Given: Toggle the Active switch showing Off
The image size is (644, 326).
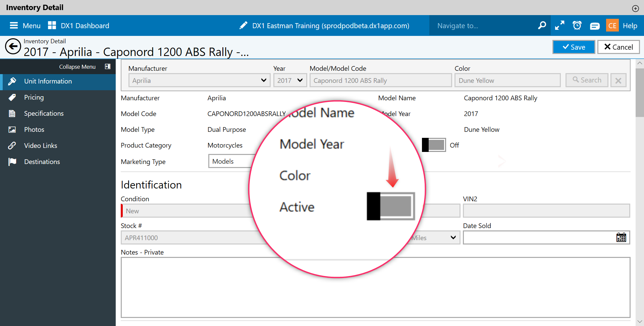Looking at the screenshot, I should coord(434,145).
